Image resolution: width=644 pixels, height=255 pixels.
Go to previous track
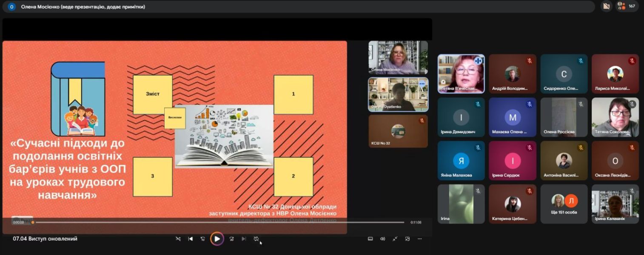click(x=191, y=239)
